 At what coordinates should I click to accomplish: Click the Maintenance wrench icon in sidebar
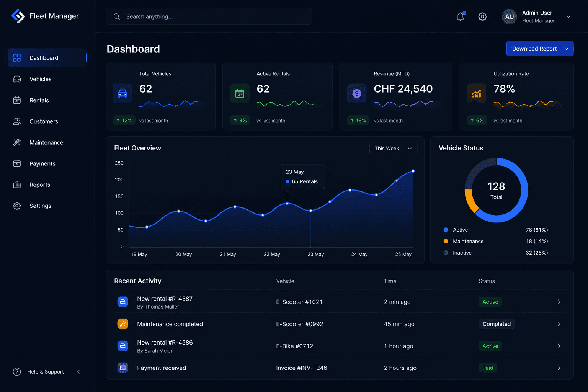coord(17,142)
